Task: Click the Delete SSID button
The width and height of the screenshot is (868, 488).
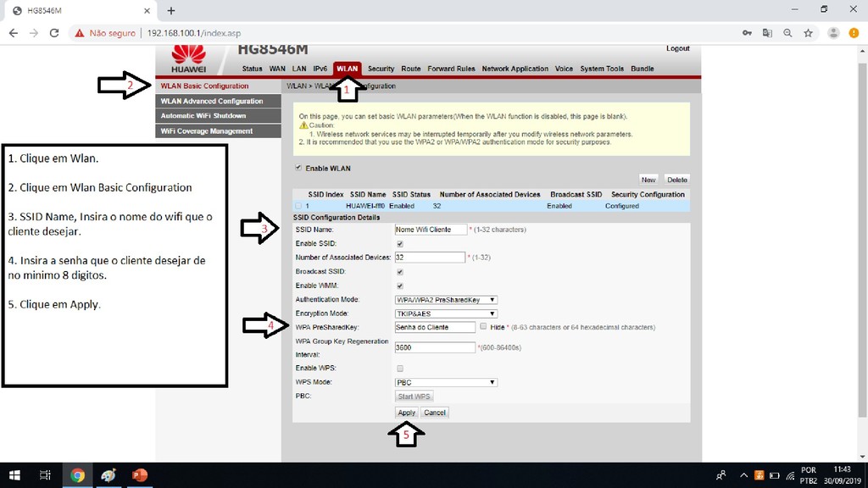Action: coord(677,180)
